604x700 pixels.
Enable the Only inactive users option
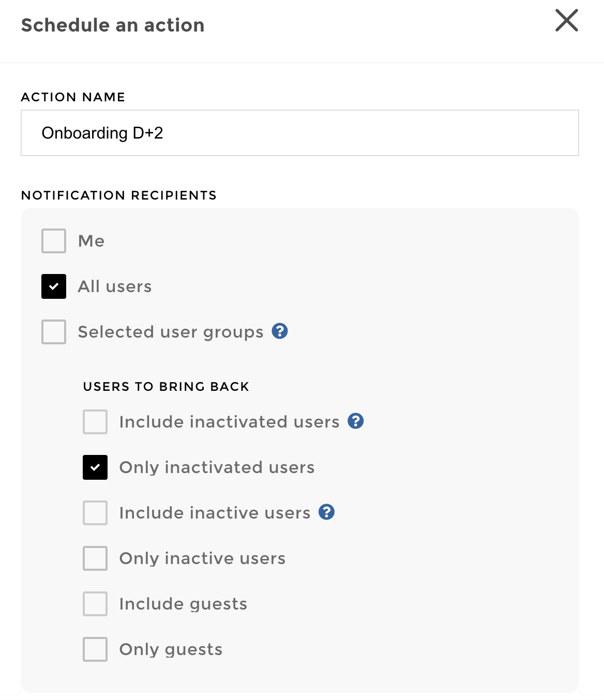pyautogui.click(x=95, y=558)
